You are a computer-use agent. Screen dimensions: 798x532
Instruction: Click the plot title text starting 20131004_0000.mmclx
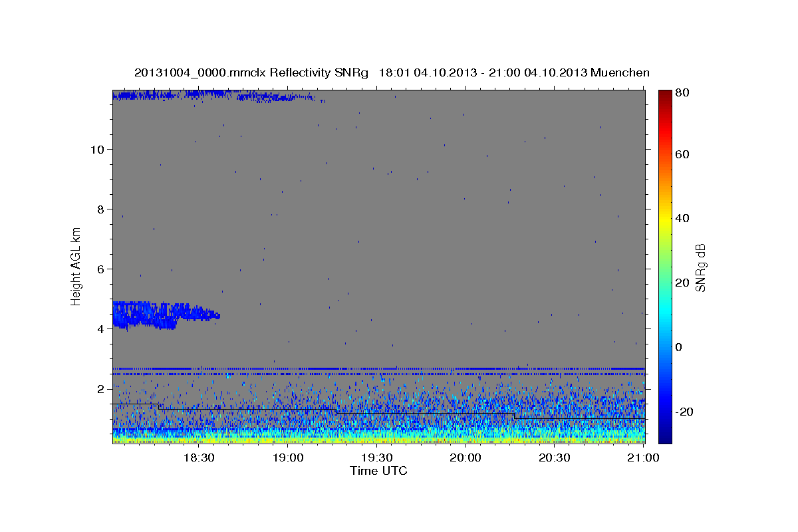tap(392, 72)
